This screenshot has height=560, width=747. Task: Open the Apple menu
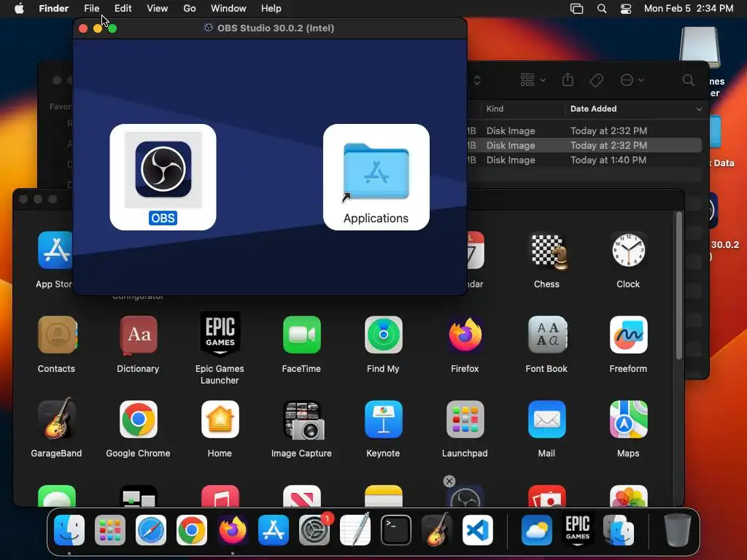(x=19, y=9)
